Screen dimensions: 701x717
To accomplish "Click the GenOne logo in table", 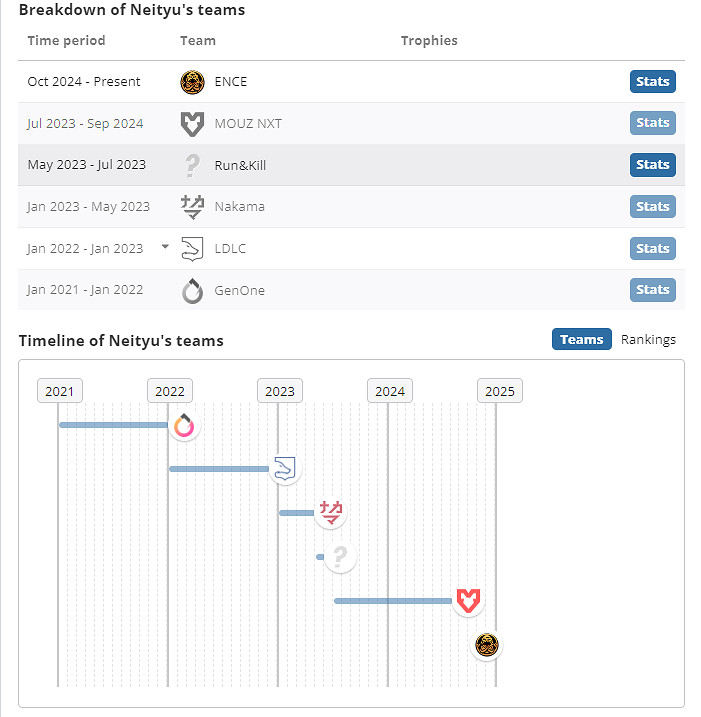I will [192, 291].
